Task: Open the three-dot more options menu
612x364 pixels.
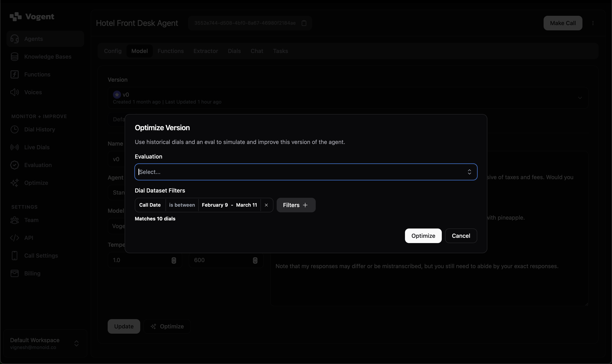Action: (593, 23)
